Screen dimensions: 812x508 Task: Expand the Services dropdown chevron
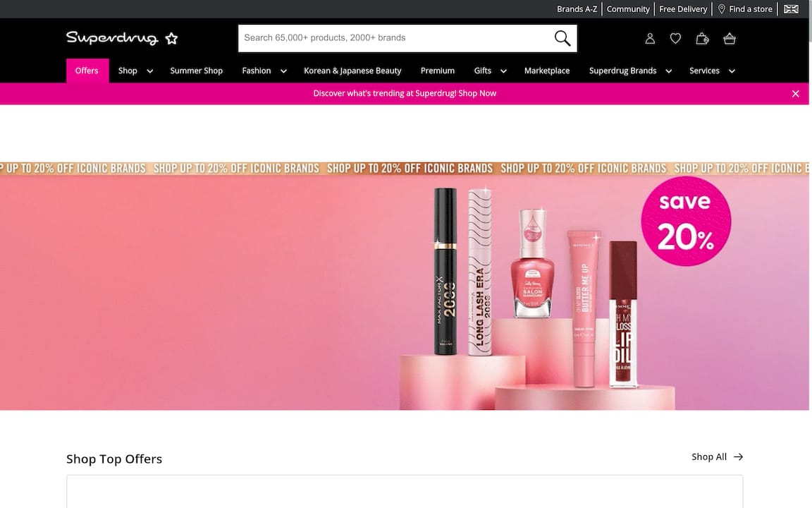coord(732,71)
